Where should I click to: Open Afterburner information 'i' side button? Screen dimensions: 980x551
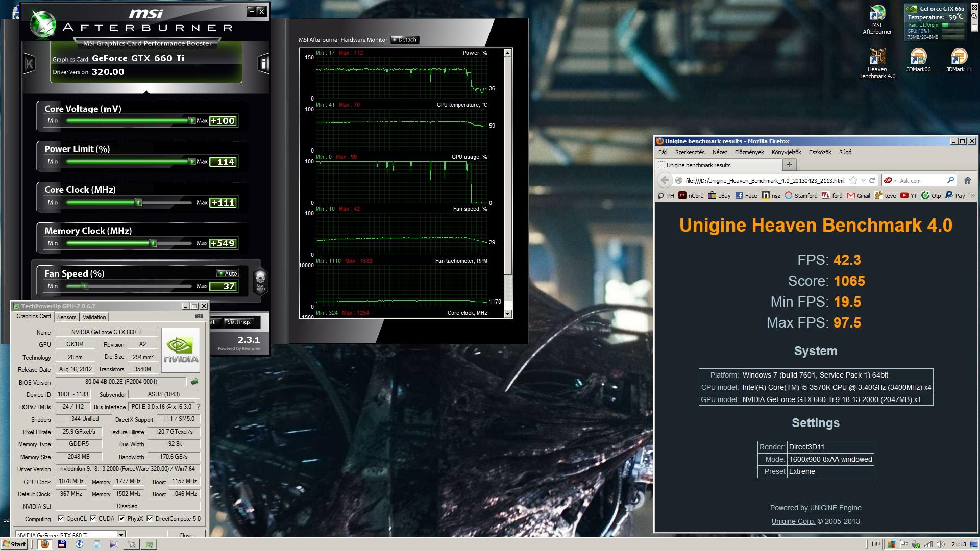click(x=263, y=63)
